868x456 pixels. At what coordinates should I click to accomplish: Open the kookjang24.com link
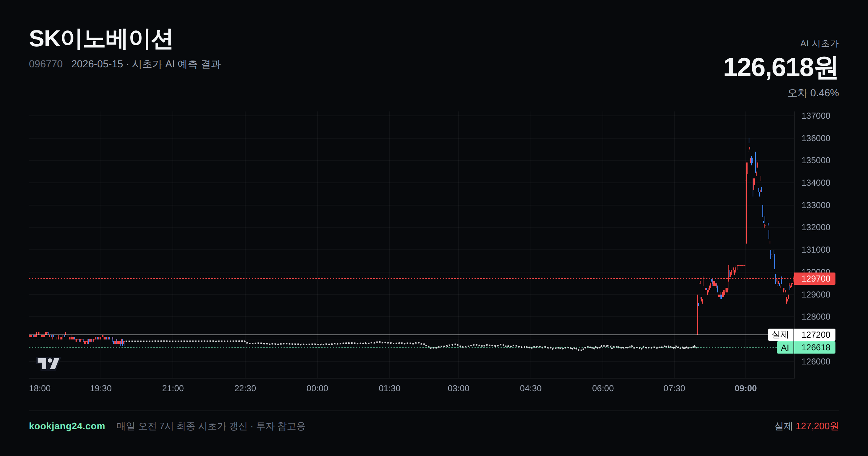tap(67, 426)
